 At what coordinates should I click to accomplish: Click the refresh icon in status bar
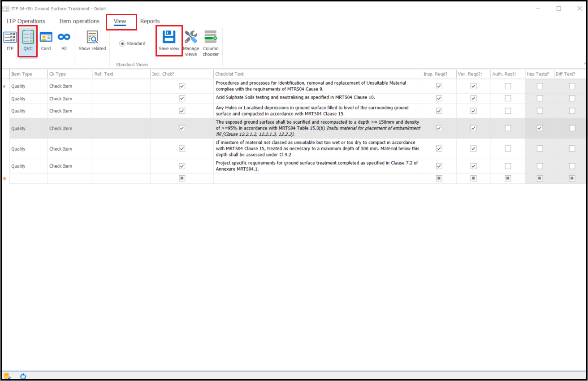tap(23, 377)
